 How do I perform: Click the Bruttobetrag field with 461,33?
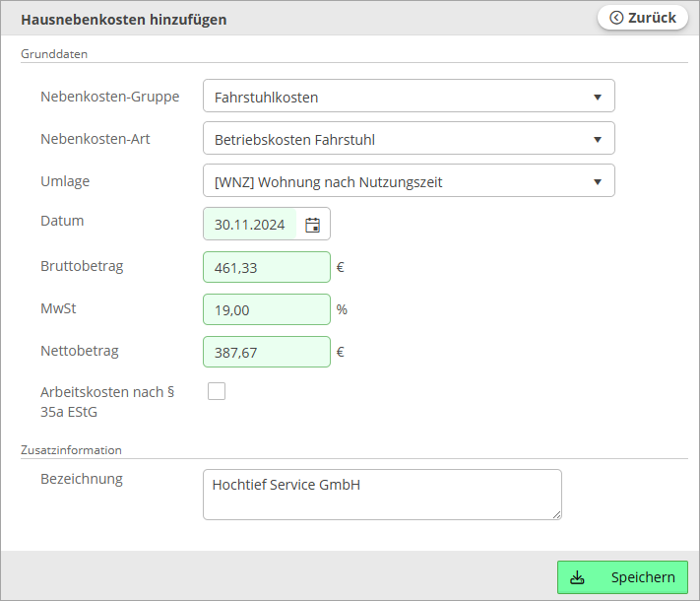(x=267, y=267)
